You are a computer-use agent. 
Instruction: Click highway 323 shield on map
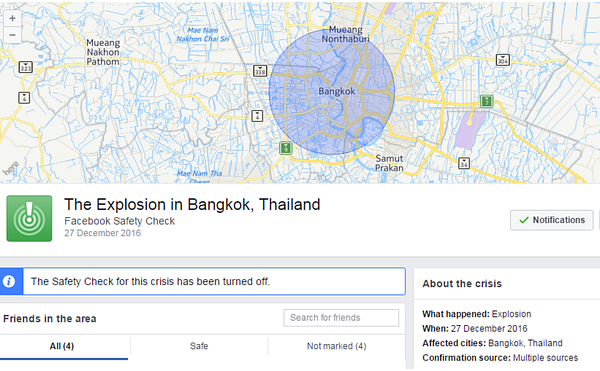click(x=26, y=67)
